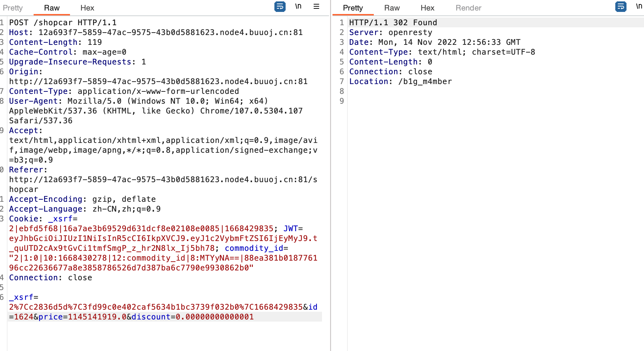This screenshot has width=644, height=351.
Task: Click the response Connection: close header
Action: point(391,72)
